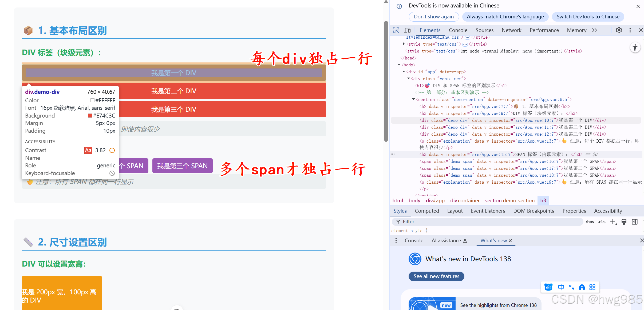Dismiss the Chinese language notification bar

[x=638, y=6]
